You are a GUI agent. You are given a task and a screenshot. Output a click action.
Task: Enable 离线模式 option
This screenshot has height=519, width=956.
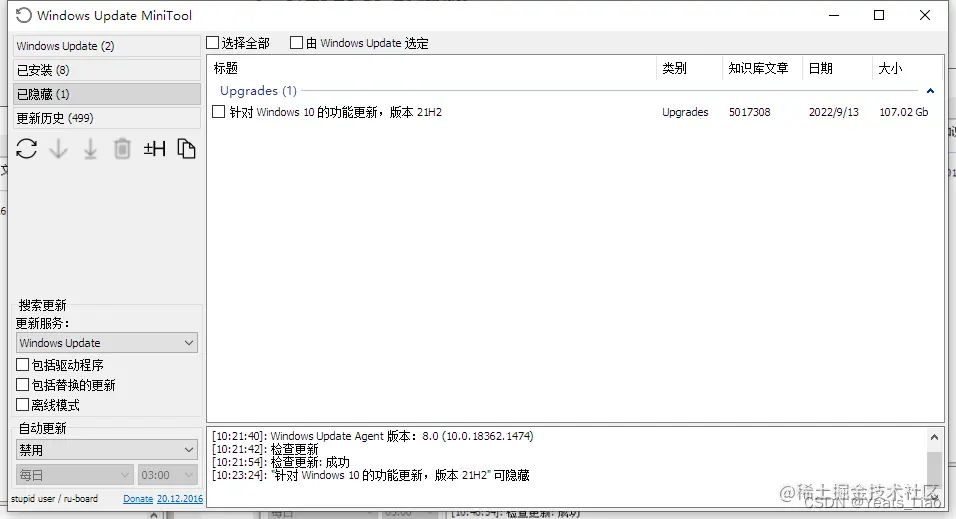[23, 404]
